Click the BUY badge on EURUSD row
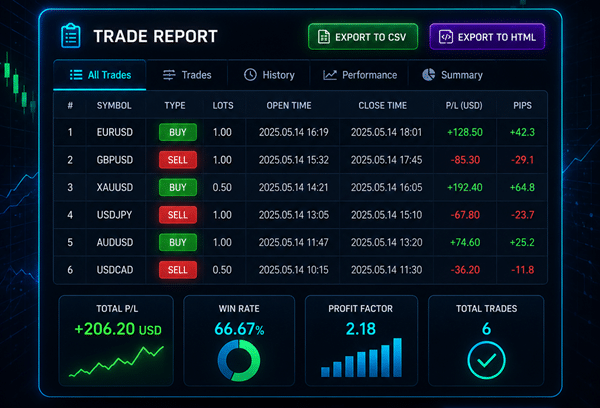The height and width of the screenshot is (408, 600). pyautogui.click(x=178, y=132)
